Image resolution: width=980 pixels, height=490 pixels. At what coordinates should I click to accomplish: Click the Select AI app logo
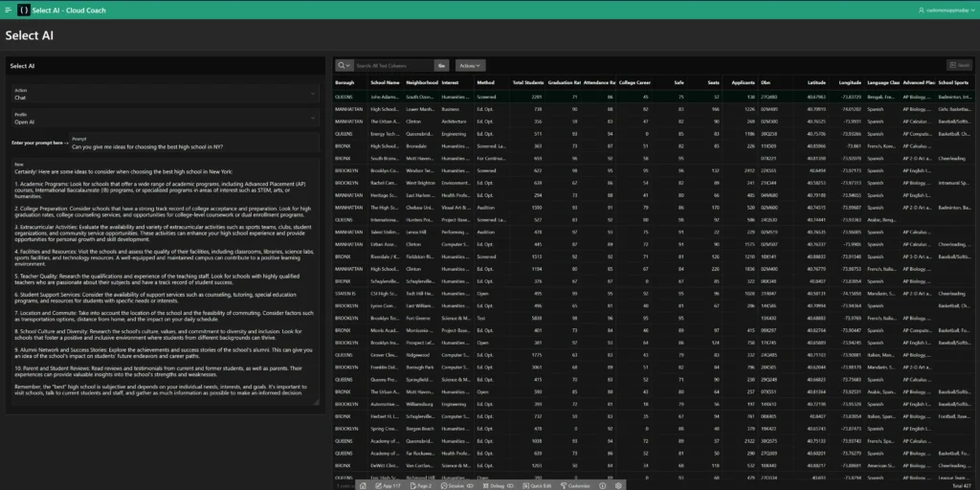tap(23, 10)
